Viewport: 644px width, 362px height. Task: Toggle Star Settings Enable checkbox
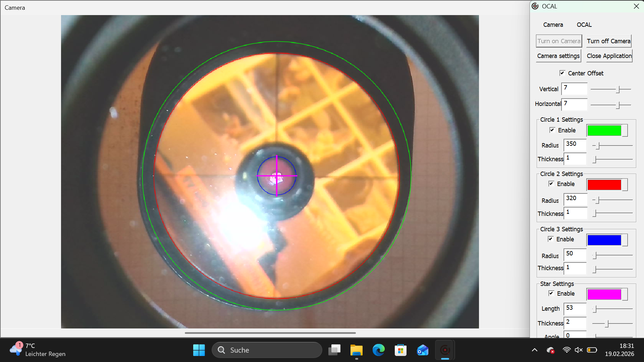click(x=551, y=293)
